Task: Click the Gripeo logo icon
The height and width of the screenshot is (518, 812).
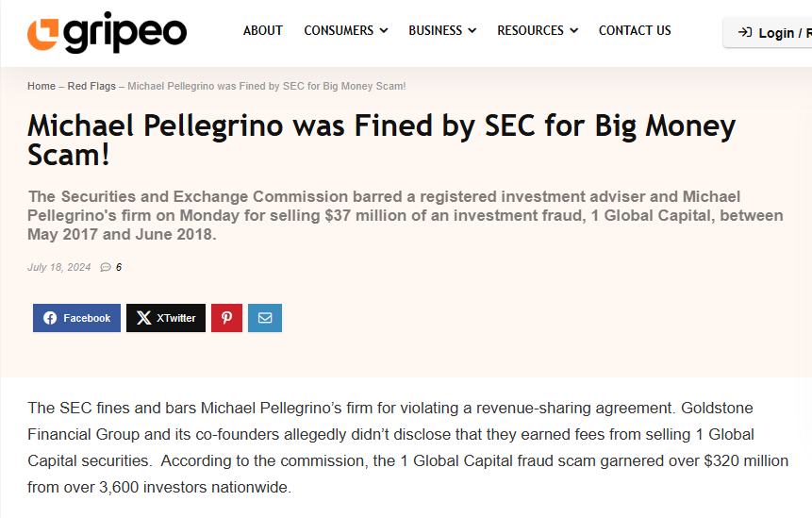Action: pos(44,34)
